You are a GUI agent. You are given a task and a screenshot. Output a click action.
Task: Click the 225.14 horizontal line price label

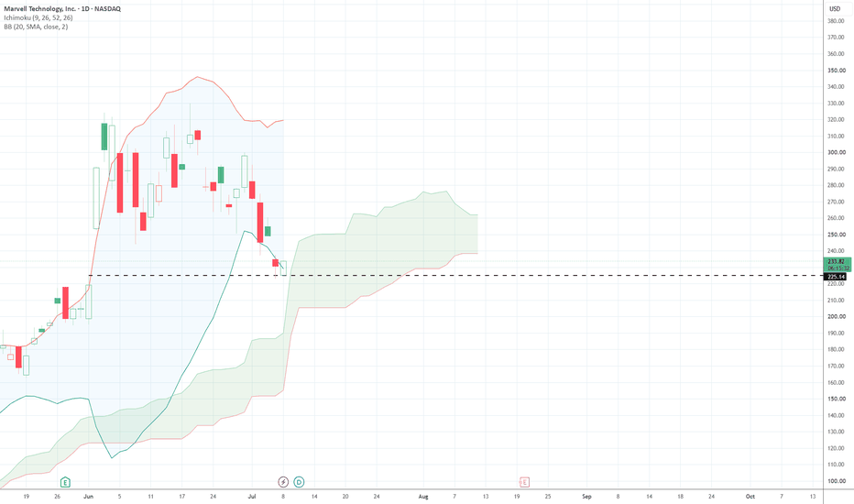836,277
